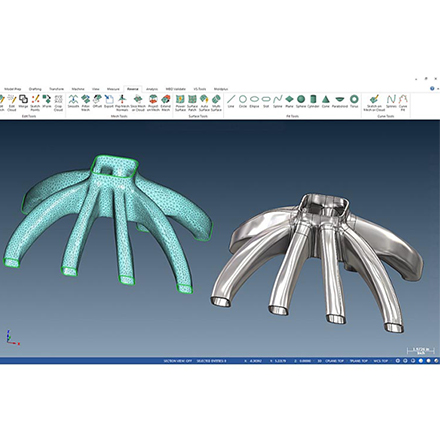Open the VS Tools tab

coord(200,89)
